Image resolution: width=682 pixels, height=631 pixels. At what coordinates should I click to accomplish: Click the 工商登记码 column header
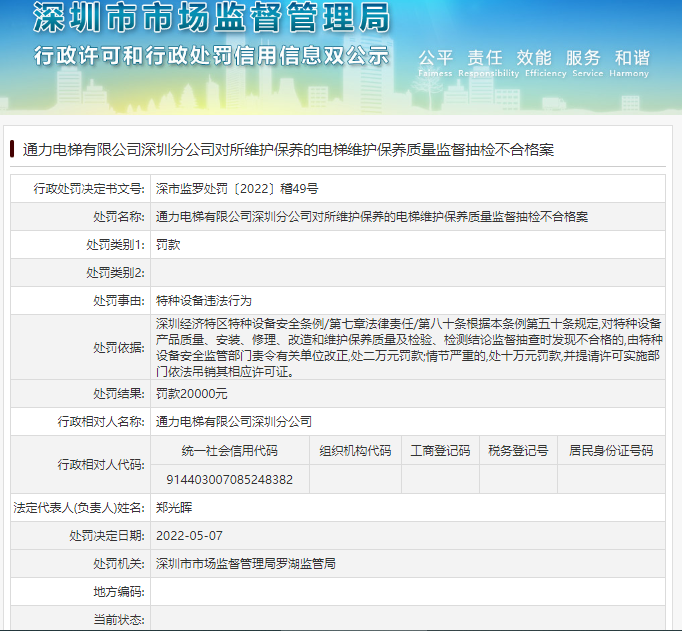[x=440, y=451]
